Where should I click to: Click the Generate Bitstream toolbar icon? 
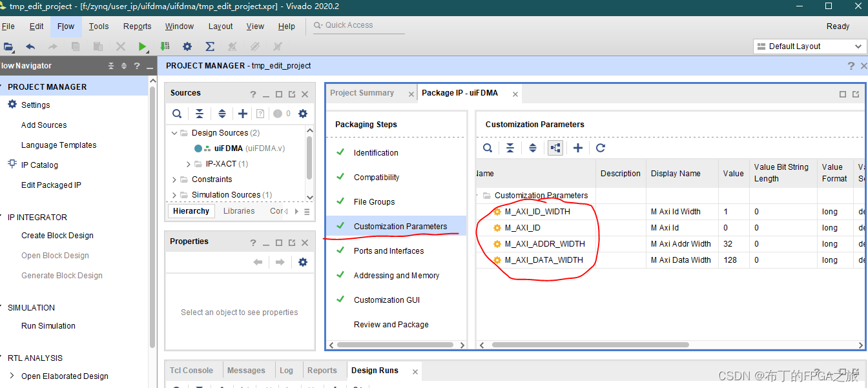[165, 46]
